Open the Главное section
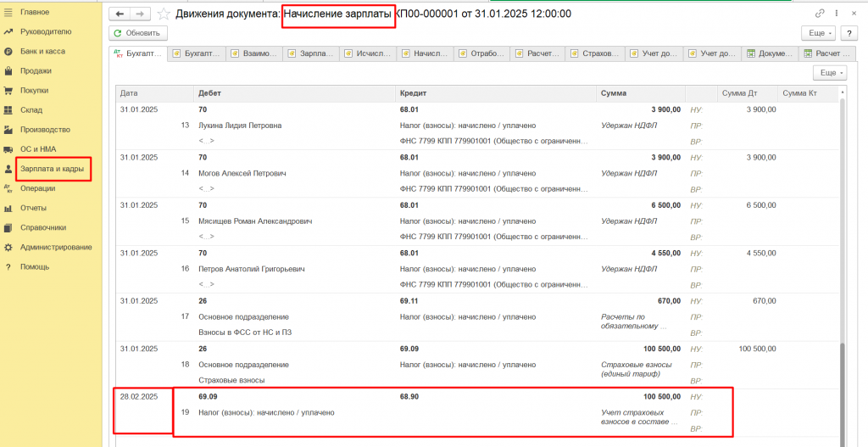 click(35, 12)
